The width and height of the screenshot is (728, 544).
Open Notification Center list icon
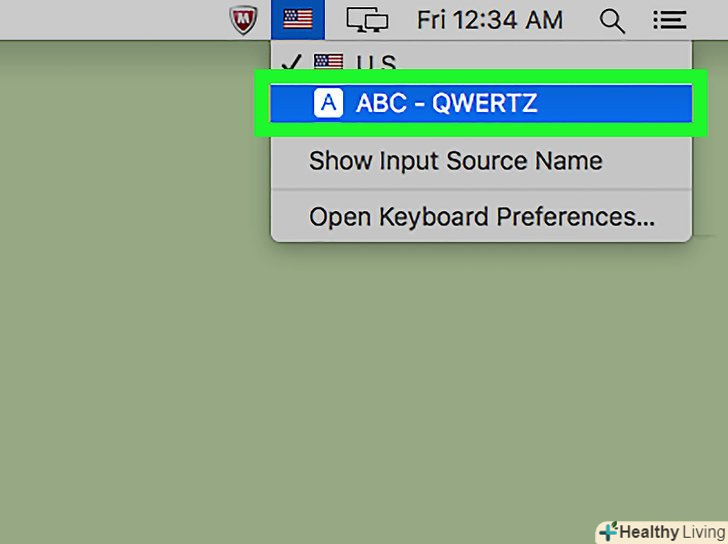pos(669,19)
